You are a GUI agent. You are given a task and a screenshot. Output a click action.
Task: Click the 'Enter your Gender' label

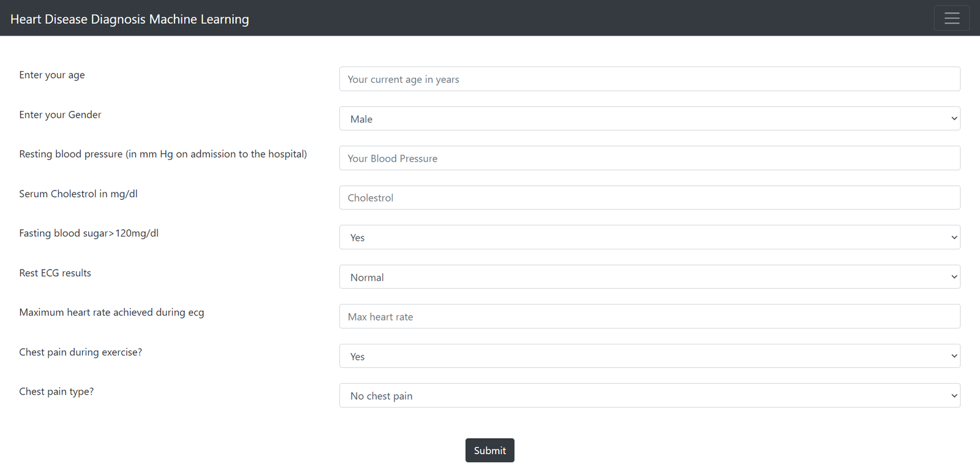click(x=60, y=115)
